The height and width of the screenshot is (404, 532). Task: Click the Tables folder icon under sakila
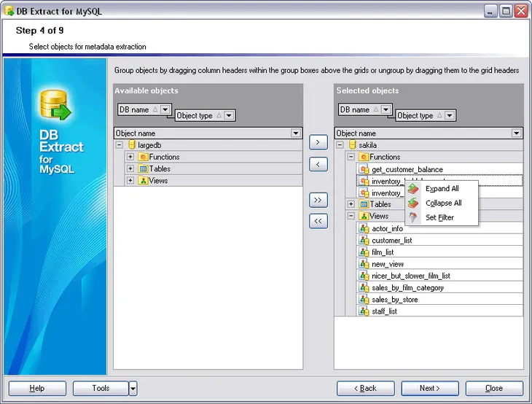coord(364,204)
